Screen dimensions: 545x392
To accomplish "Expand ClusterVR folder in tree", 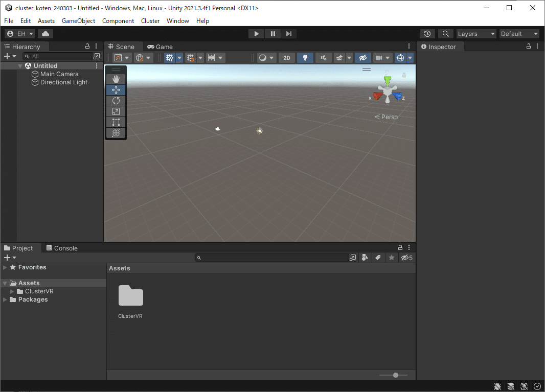I will coord(12,291).
